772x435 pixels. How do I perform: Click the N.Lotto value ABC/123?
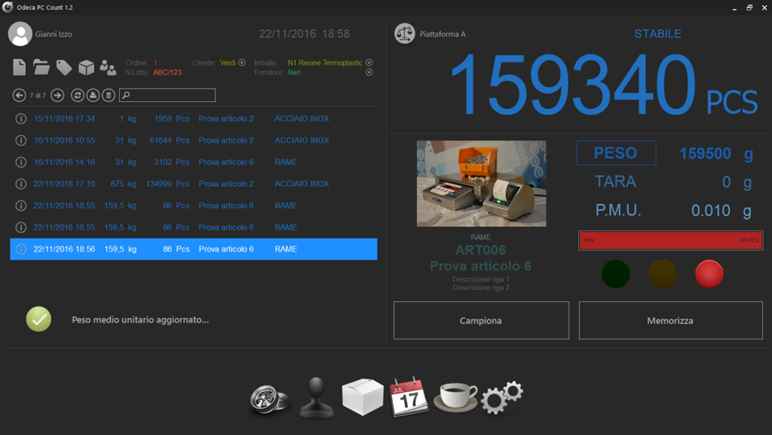167,72
